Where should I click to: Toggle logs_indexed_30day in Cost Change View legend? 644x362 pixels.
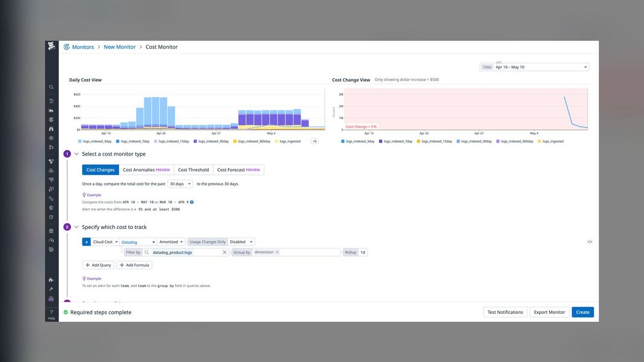[474, 141]
